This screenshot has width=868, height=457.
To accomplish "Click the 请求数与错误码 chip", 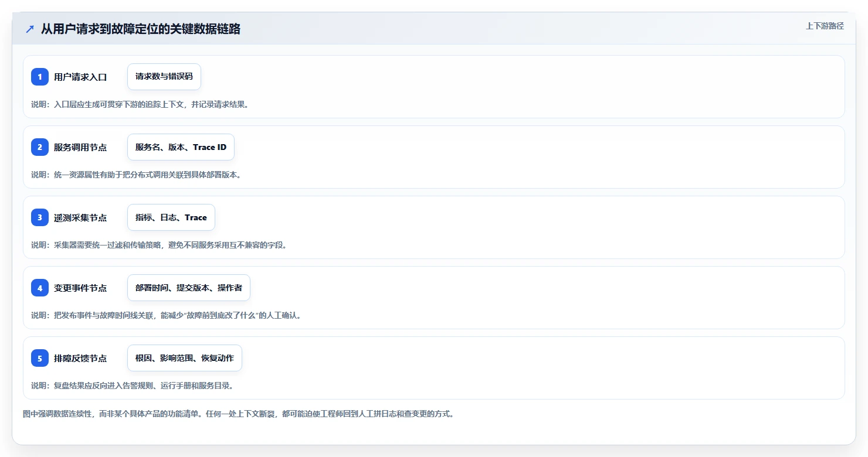I will click(164, 77).
